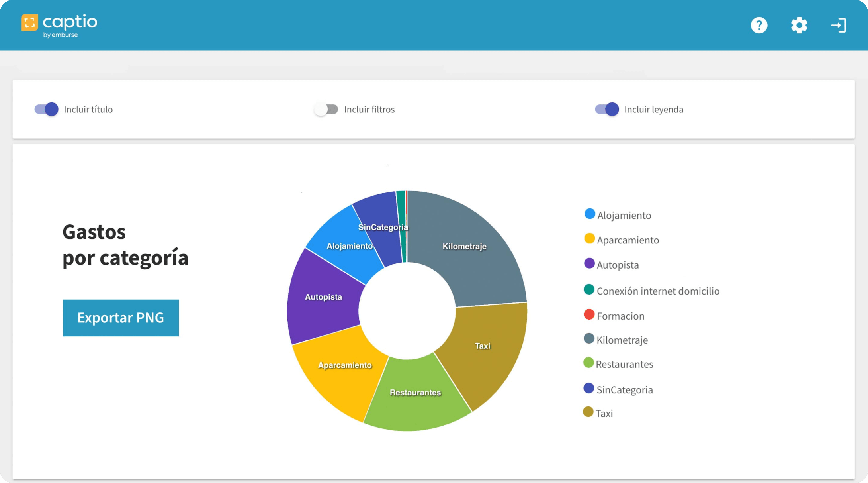Click the Formacion legend label
Screen dimensions: 868x483
click(x=620, y=316)
